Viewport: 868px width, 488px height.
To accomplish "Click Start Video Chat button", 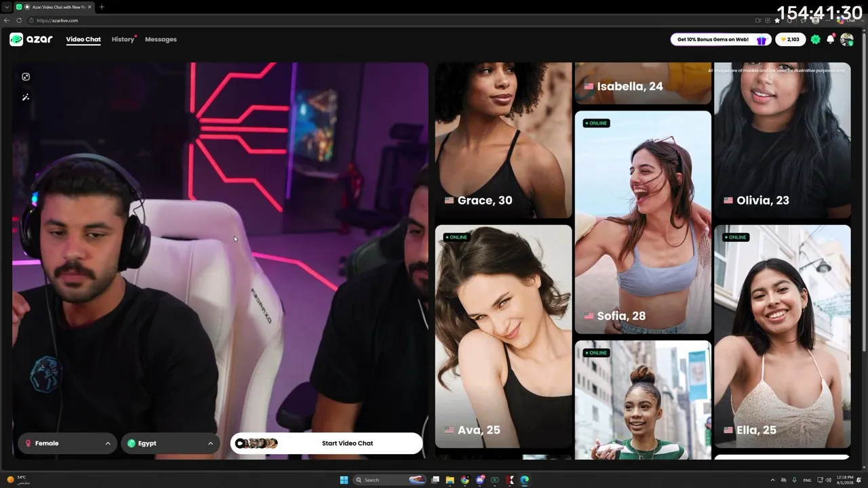I will (326, 443).
